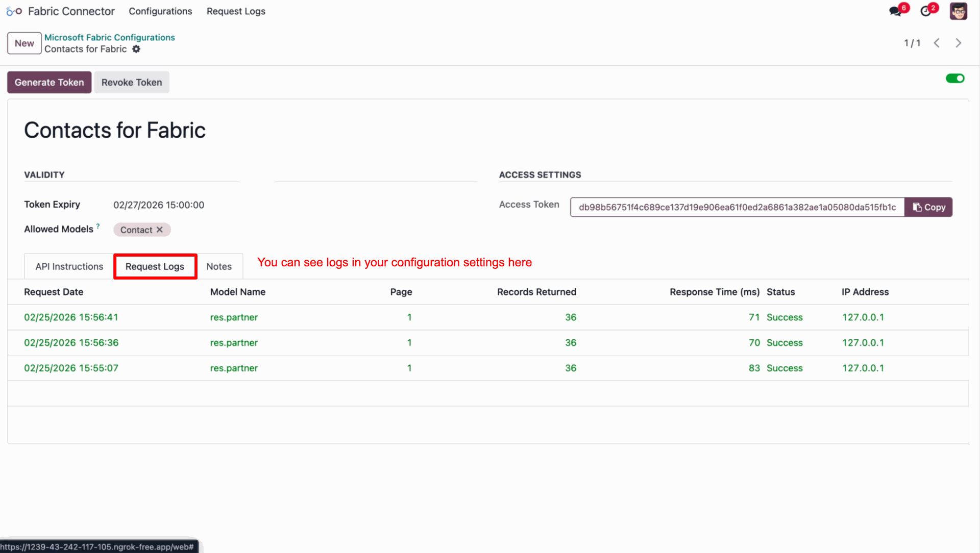Go to previous record with left chevron
The width and height of the screenshot is (980, 553).
[937, 43]
